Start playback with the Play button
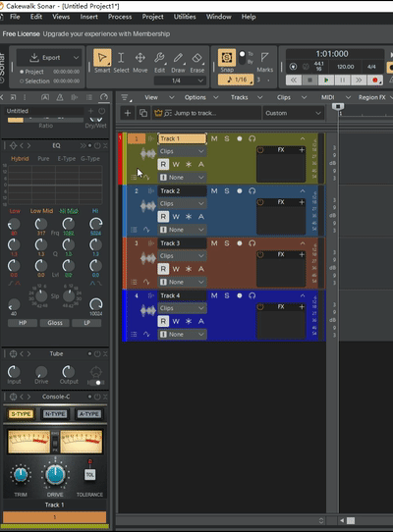Screen dimensions: 393x532 [x=326, y=80]
